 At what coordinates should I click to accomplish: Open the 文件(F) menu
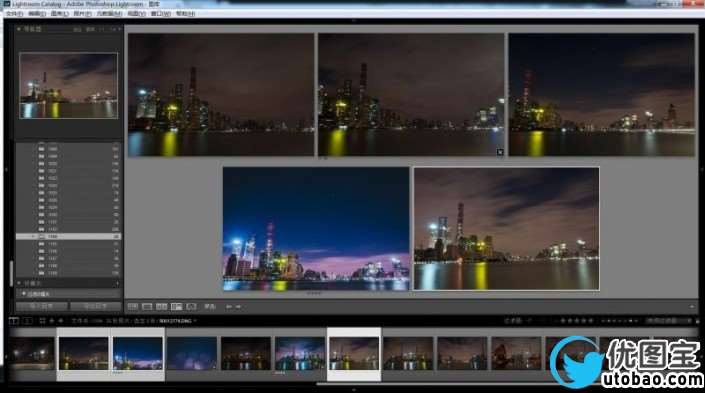click(14, 14)
